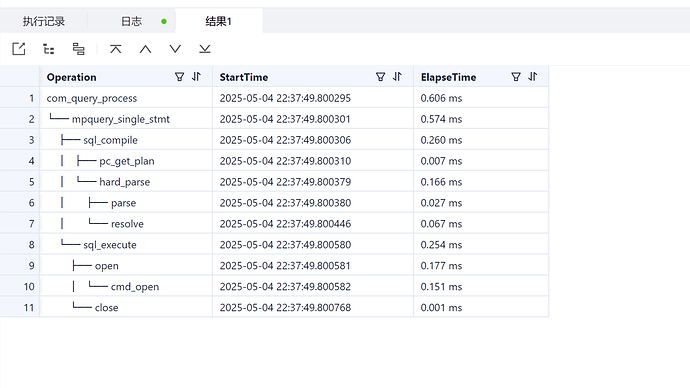The height and width of the screenshot is (388, 690).
Task: Click the expand all tree nodes icon
Action: tap(49, 49)
